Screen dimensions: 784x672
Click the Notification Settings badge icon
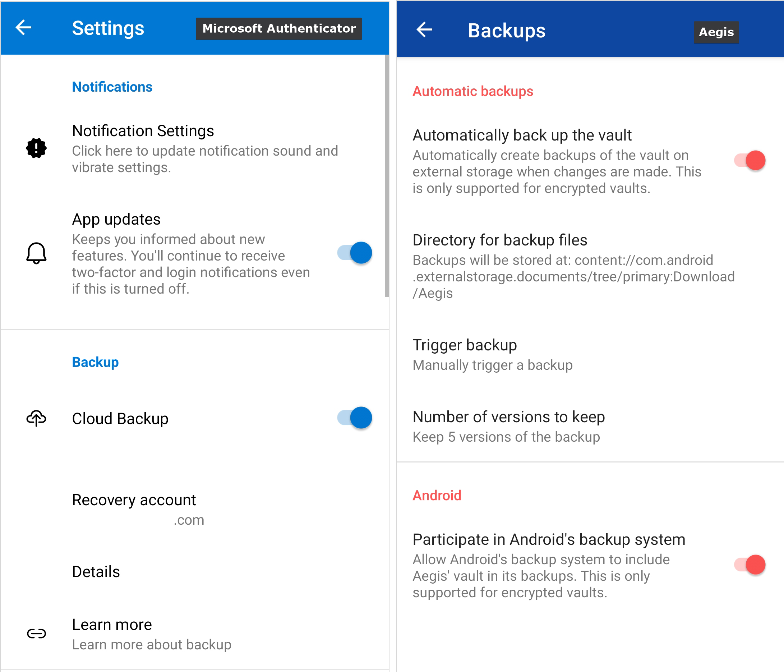pyautogui.click(x=36, y=148)
